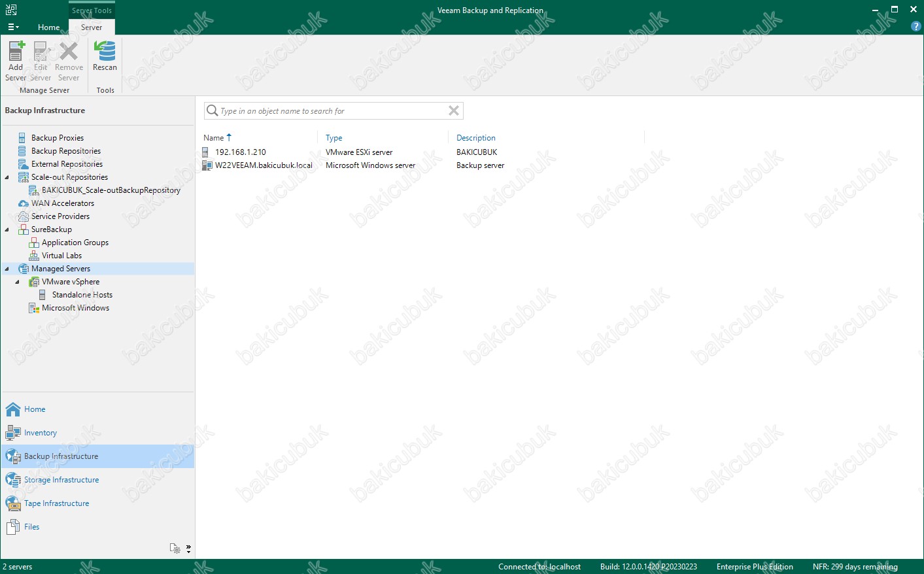Click the Scale-out Repositories tree icon
924x574 pixels.
[x=24, y=177]
